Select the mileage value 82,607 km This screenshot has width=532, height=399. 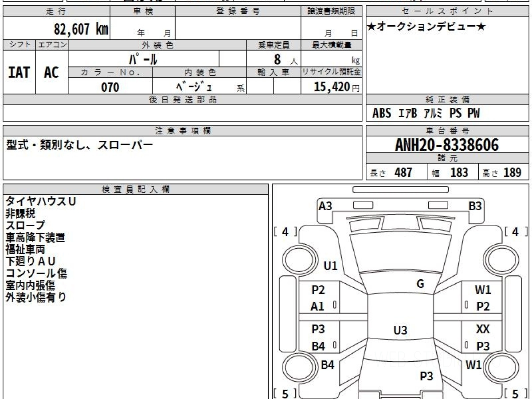(x=81, y=29)
